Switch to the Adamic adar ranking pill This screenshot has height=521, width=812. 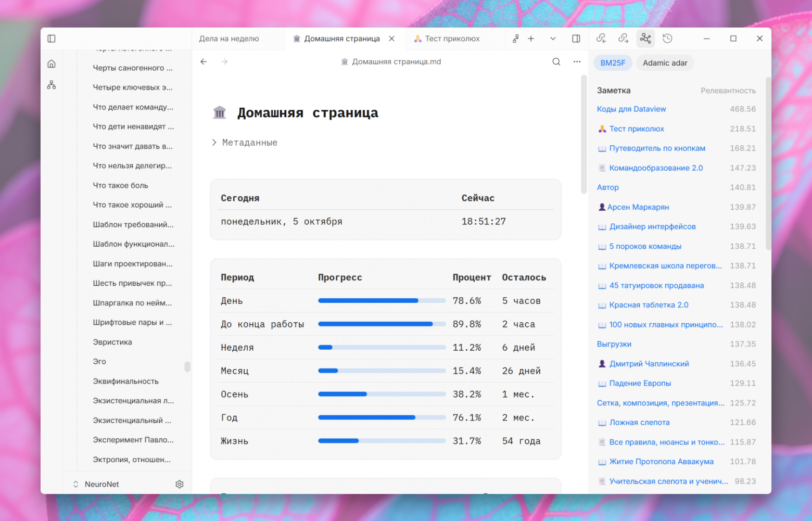[665, 63]
